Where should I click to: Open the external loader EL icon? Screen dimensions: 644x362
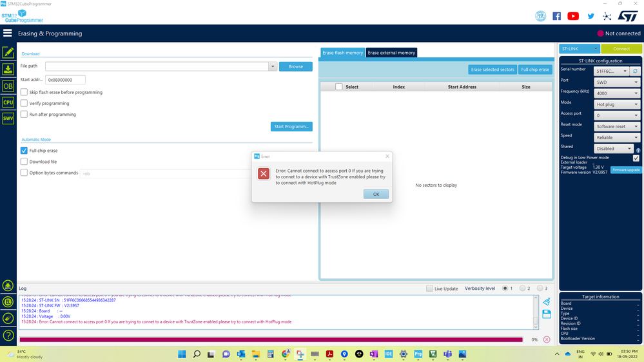click(x=8, y=301)
